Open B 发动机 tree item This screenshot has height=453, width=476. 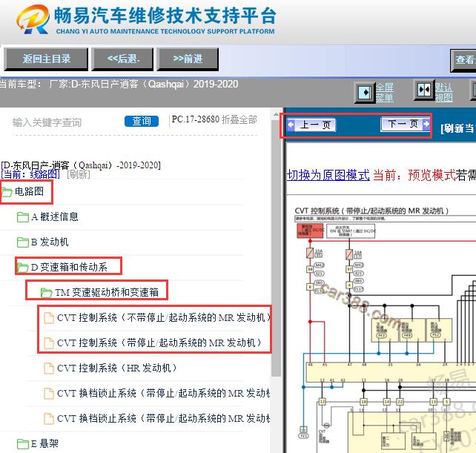click(x=50, y=242)
